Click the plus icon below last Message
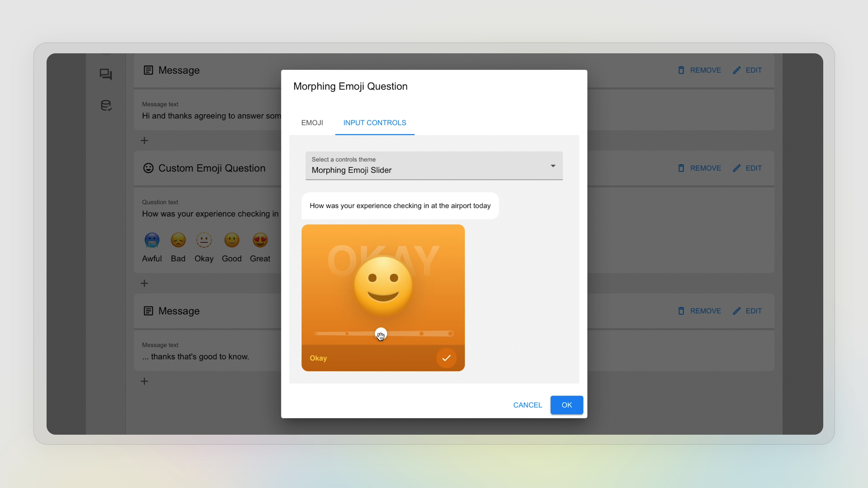 coord(144,381)
